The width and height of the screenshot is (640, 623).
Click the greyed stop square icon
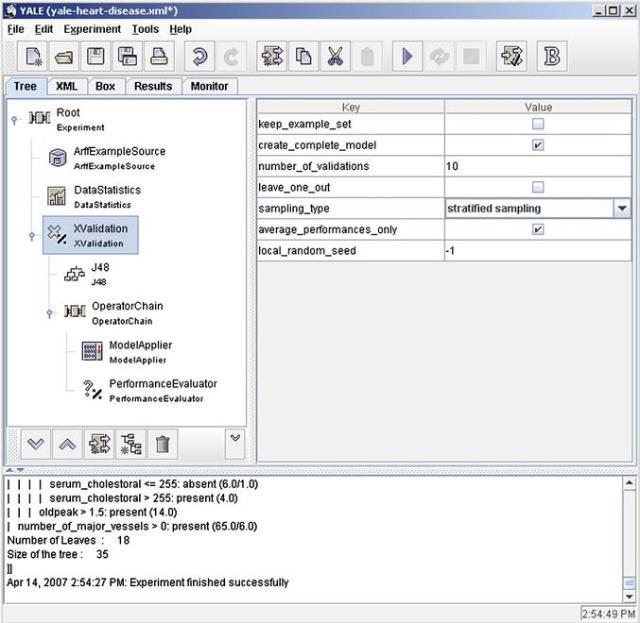click(x=471, y=56)
